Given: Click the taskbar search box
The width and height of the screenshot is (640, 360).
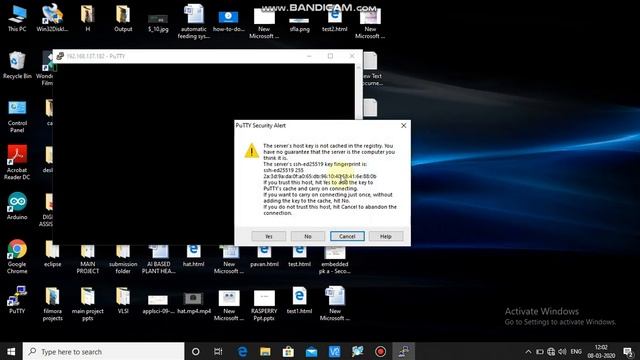Looking at the screenshot, I should (103, 351).
